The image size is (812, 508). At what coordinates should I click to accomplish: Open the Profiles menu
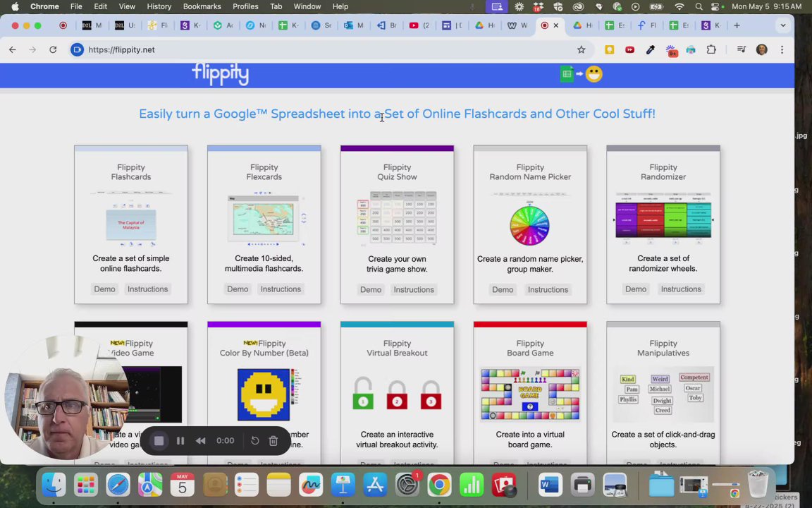click(x=245, y=6)
